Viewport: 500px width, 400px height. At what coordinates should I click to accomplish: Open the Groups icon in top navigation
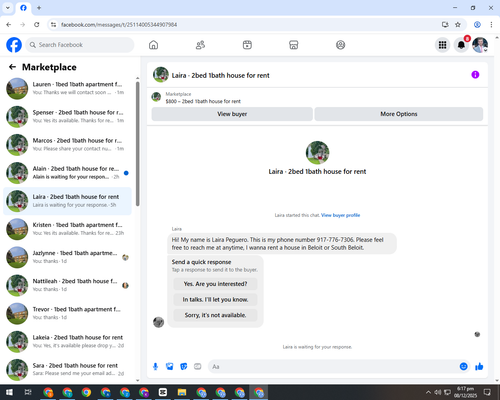[x=340, y=45]
